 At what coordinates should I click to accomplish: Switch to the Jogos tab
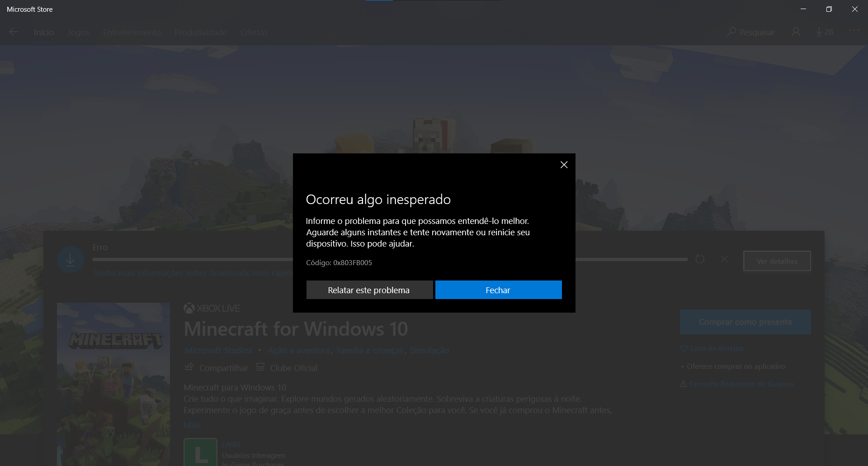79,33
